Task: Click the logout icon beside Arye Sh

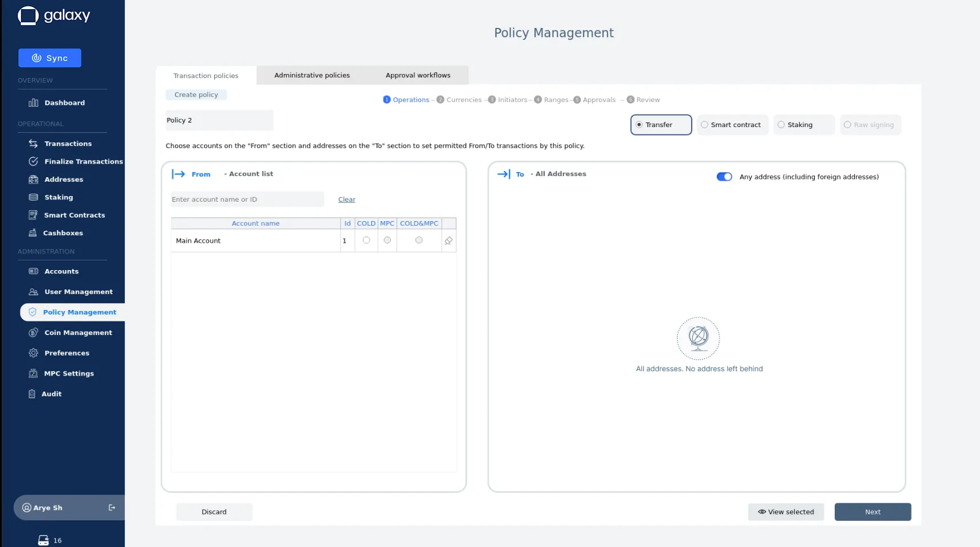Action: coord(112,508)
